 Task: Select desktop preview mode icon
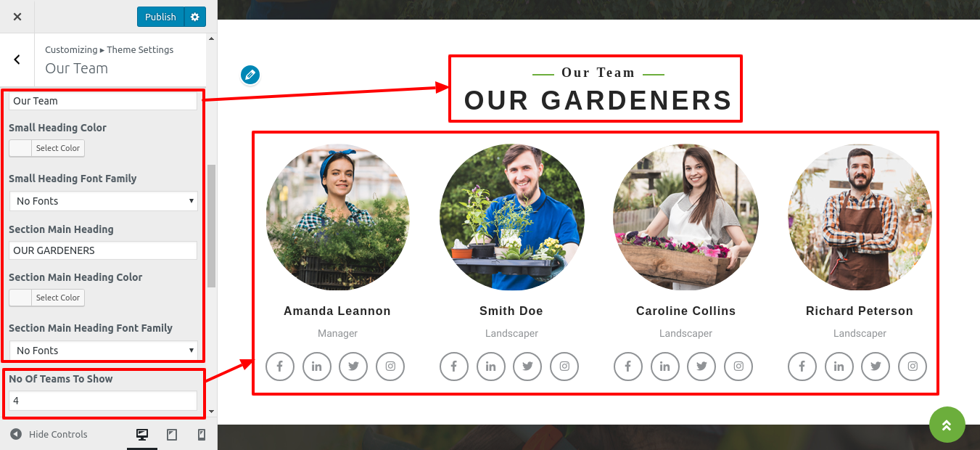click(x=142, y=435)
